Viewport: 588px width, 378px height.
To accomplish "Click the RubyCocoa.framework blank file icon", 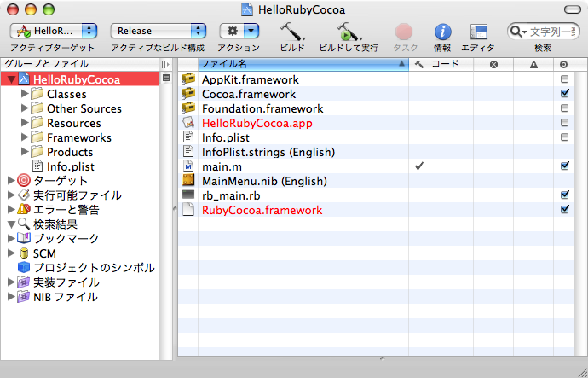I will point(188,209).
